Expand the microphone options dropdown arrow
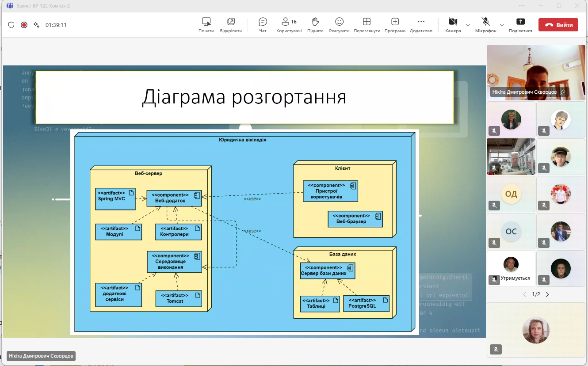This screenshot has width=588, height=366. 502,25
